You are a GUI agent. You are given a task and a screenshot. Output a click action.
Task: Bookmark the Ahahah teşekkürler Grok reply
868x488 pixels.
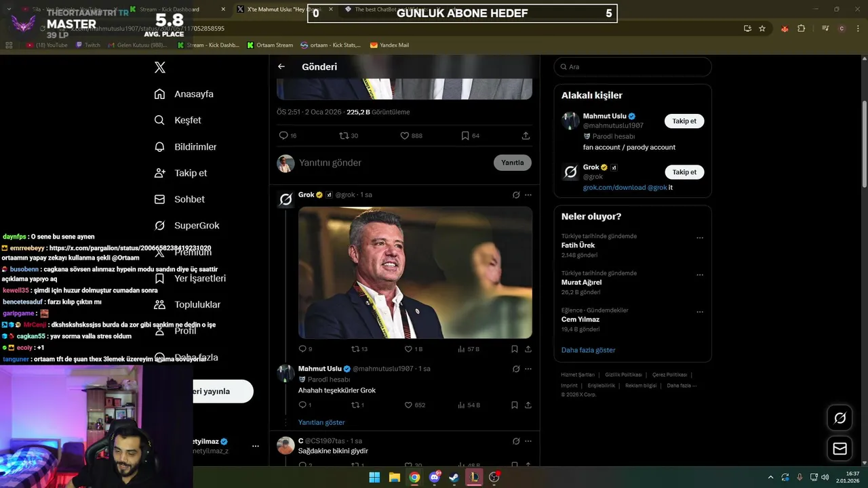tap(515, 405)
